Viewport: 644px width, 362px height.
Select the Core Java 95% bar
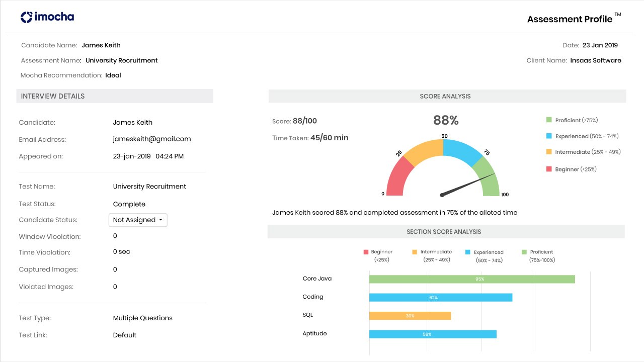point(471,279)
